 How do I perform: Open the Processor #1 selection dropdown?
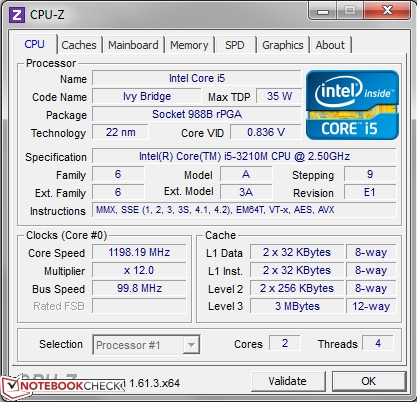point(146,345)
